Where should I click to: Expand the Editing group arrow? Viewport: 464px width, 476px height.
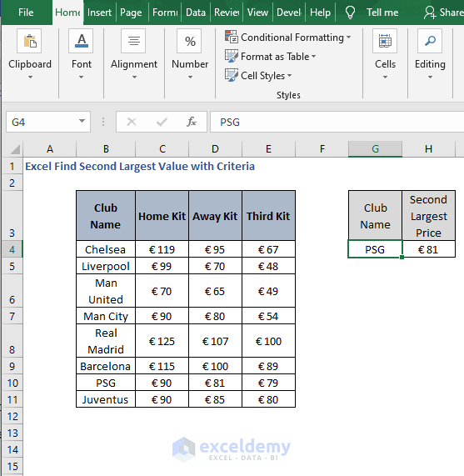tap(430, 77)
